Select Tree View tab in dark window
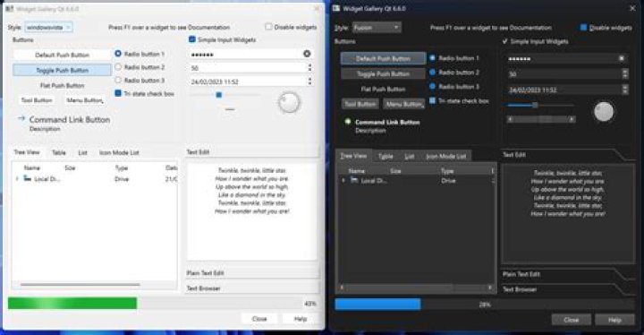 (353, 156)
